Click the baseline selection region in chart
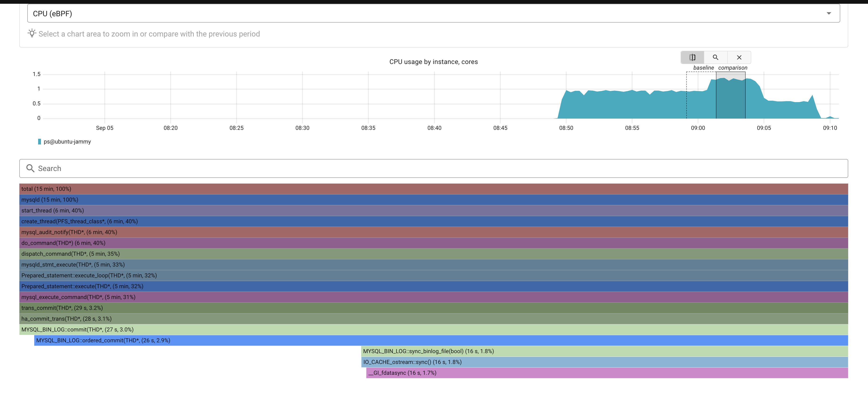Viewport: 868px width, 399px height. 701,95
